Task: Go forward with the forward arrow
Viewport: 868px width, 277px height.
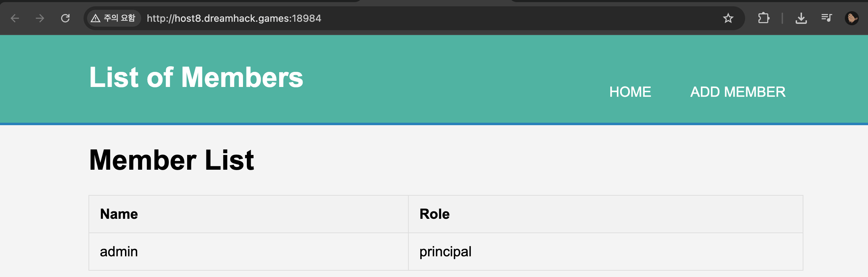Action: 40,18
